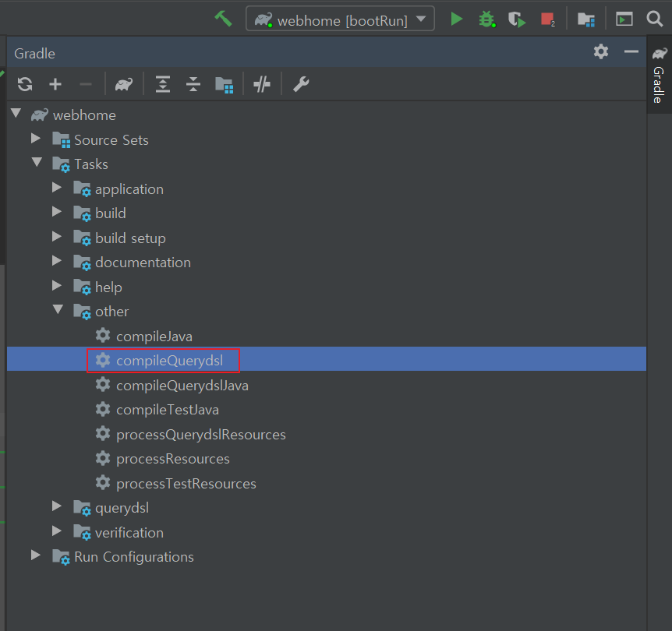Expand the Run Configurations node arrow

(x=36, y=555)
